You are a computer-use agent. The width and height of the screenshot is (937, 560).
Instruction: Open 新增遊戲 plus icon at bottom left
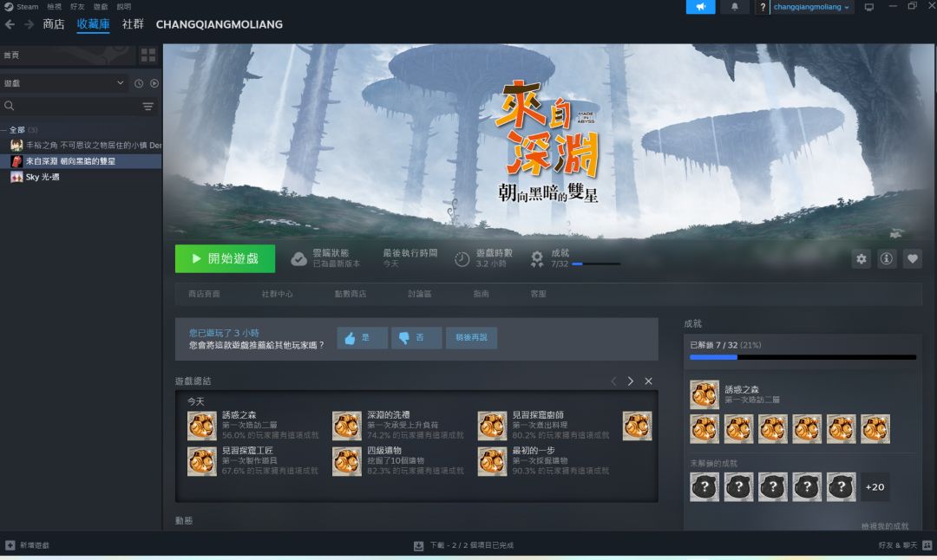10,545
